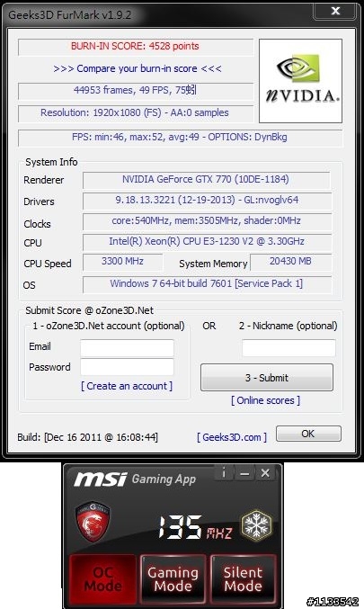Click the 3 - Submit button
This screenshot has width=364, height=609.
click(x=267, y=378)
